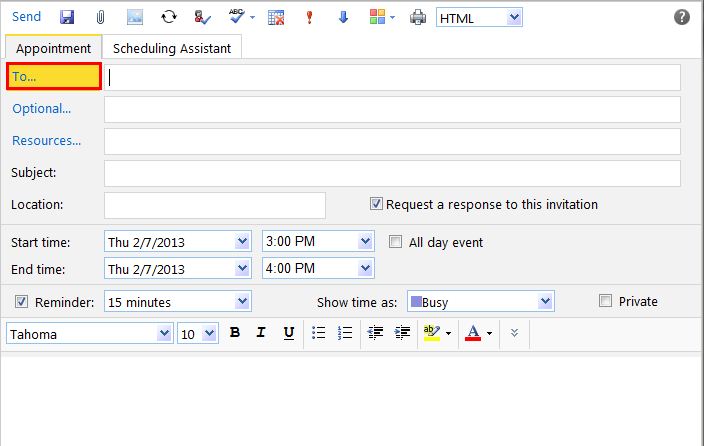Enable the All day event checkbox
The width and height of the screenshot is (704, 446).
click(395, 242)
